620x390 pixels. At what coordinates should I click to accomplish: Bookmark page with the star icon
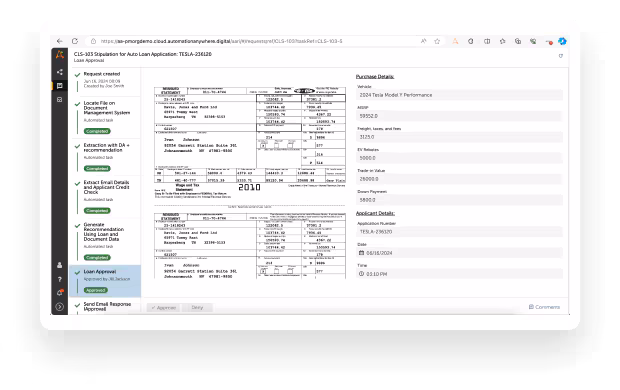tap(437, 41)
